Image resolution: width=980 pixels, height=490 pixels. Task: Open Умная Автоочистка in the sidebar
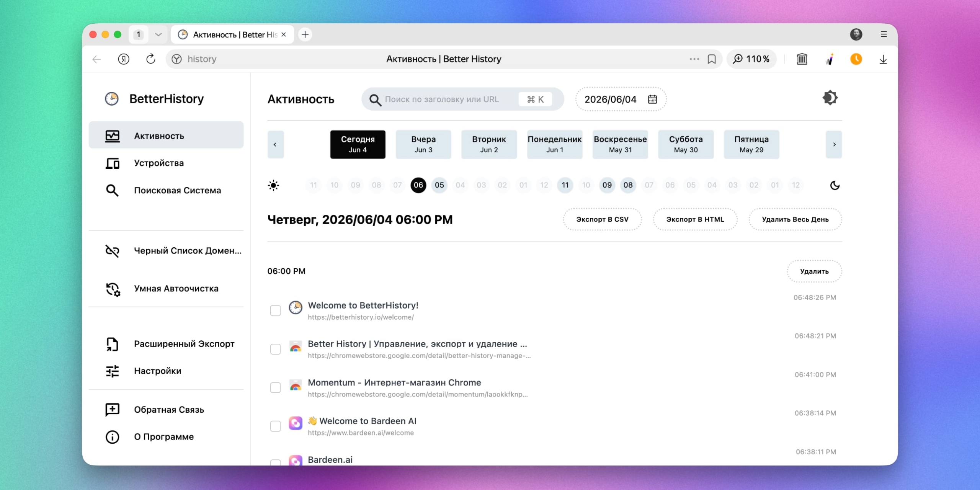(166, 289)
